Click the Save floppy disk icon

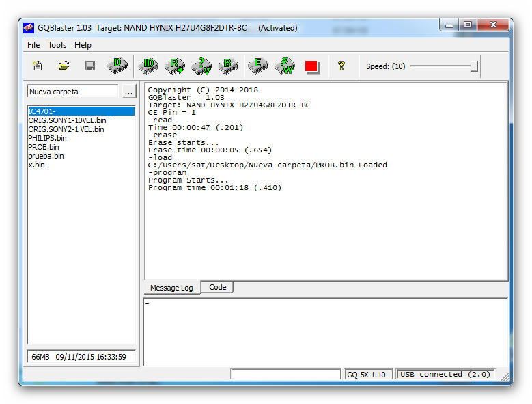tap(90, 66)
